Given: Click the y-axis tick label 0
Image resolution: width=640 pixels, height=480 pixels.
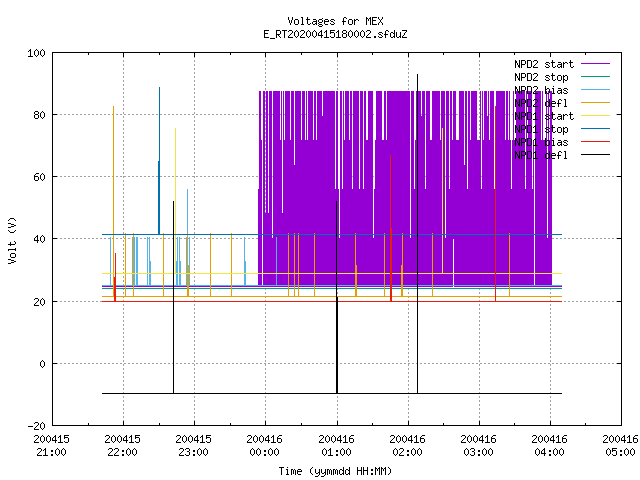Looking at the screenshot, I should click(42, 364).
